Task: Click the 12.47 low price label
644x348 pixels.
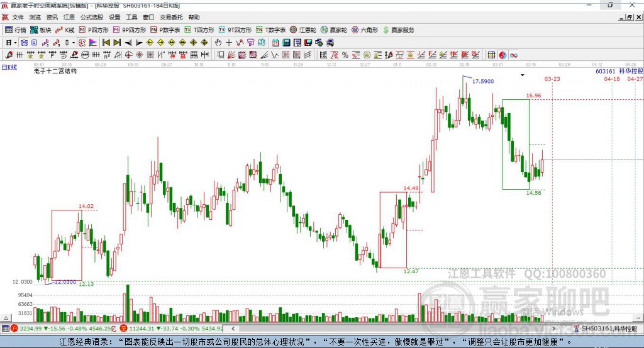Action: click(411, 271)
